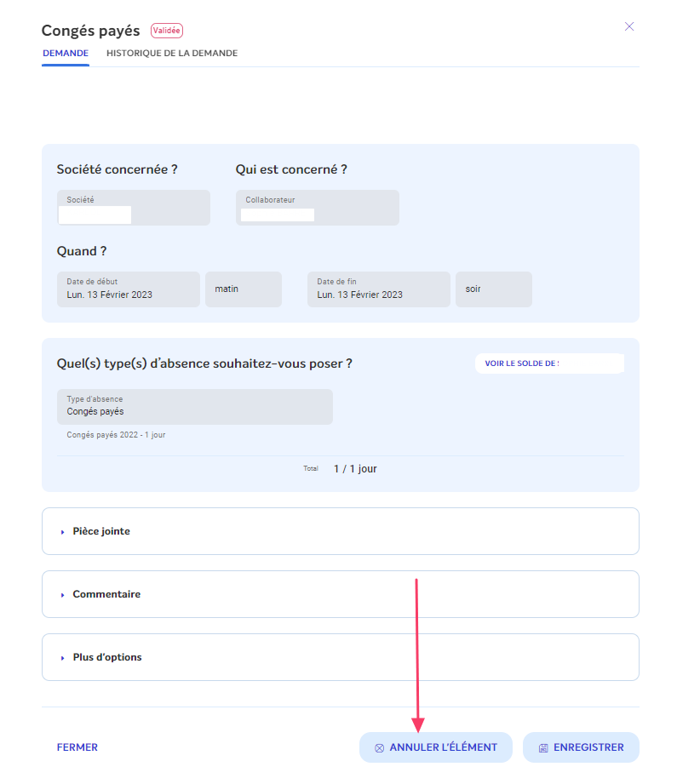Click the Date de fin field
The width and height of the screenshot is (677, 784).
(x=378, y=289)
